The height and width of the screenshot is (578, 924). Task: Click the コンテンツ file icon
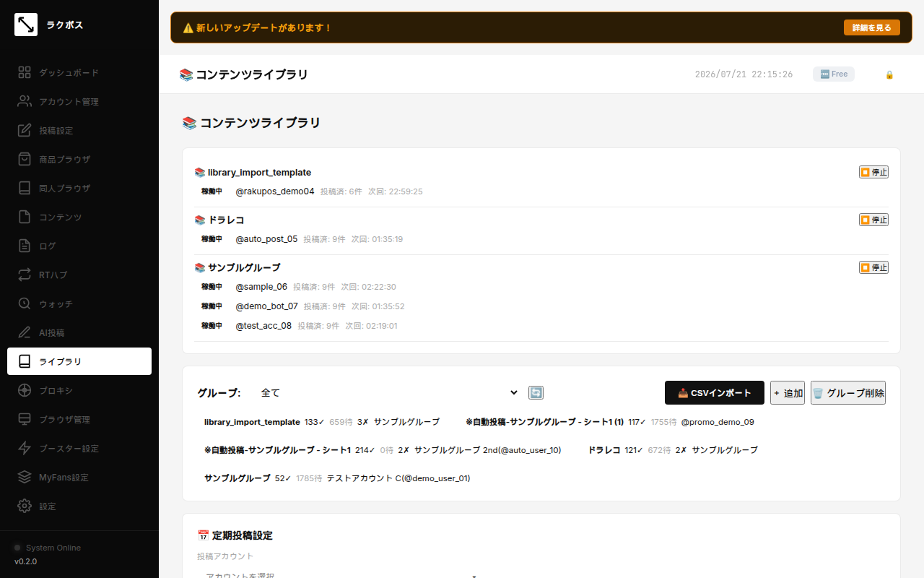25,217
